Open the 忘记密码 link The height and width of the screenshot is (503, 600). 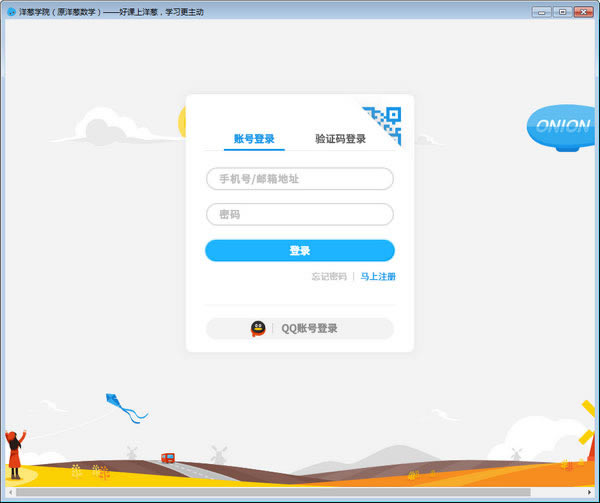click(x=329, y=276)
